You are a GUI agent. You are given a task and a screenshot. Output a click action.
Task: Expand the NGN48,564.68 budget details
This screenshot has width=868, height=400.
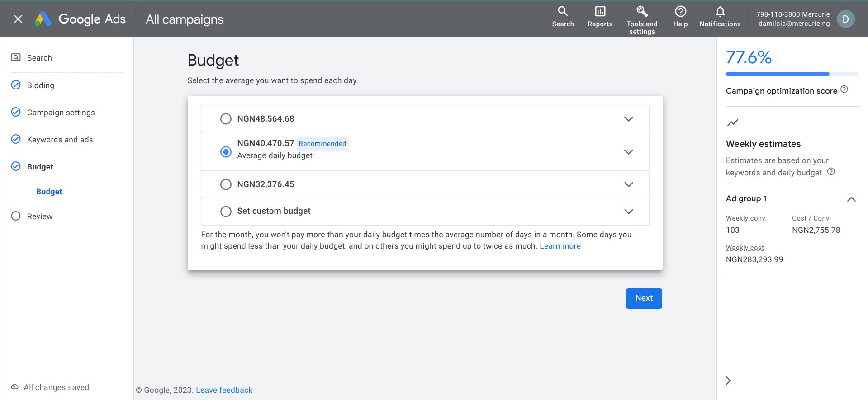point(628,119)
